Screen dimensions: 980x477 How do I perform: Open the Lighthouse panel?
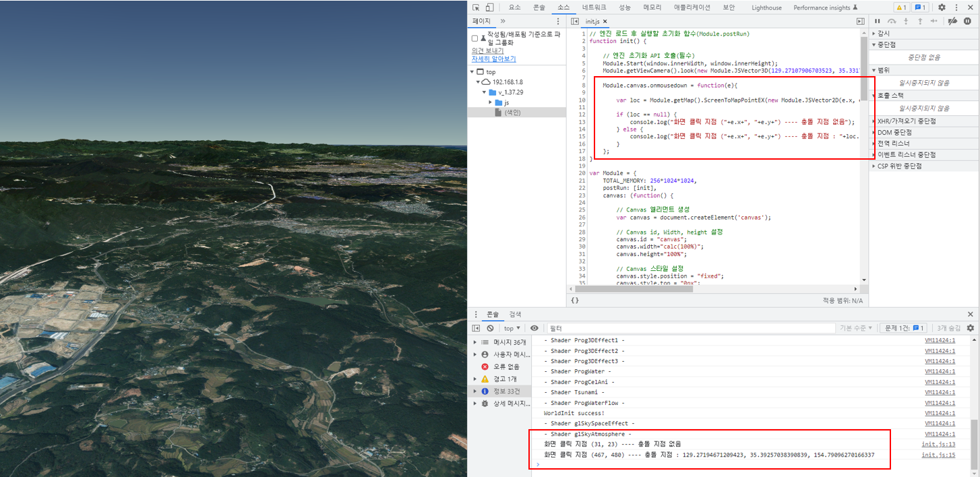[x=766, y=7]
